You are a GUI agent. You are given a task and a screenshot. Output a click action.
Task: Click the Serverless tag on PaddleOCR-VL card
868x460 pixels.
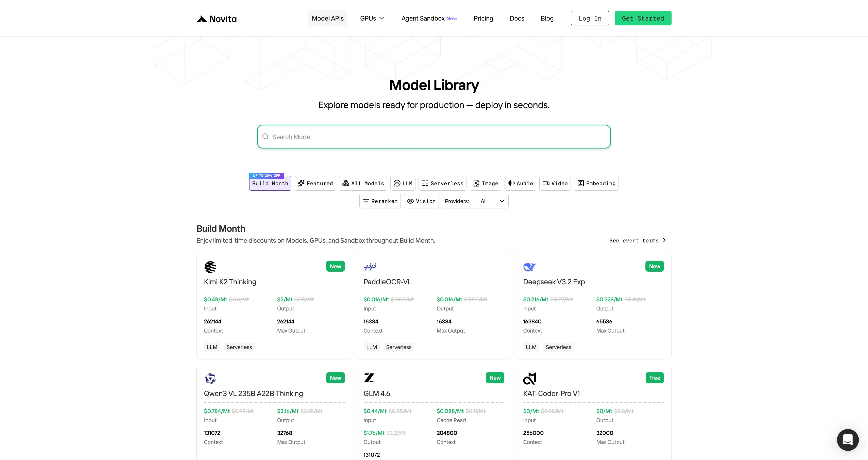(399, 347)
